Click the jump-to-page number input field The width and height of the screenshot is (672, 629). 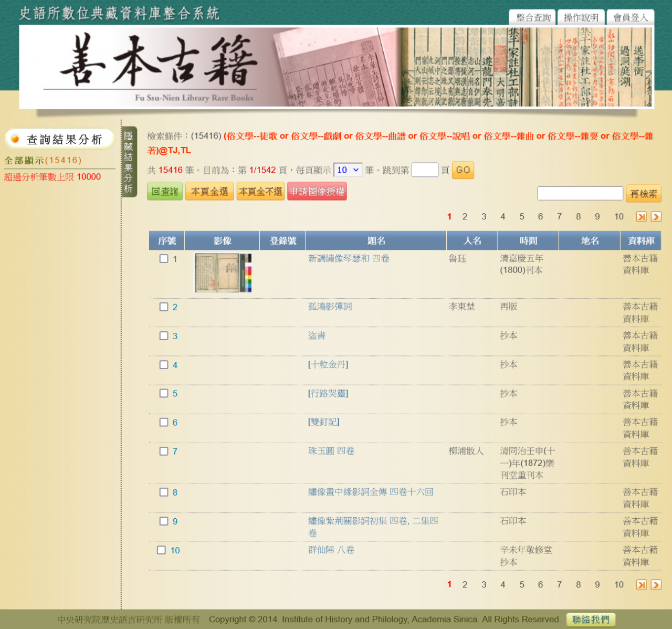425,170
